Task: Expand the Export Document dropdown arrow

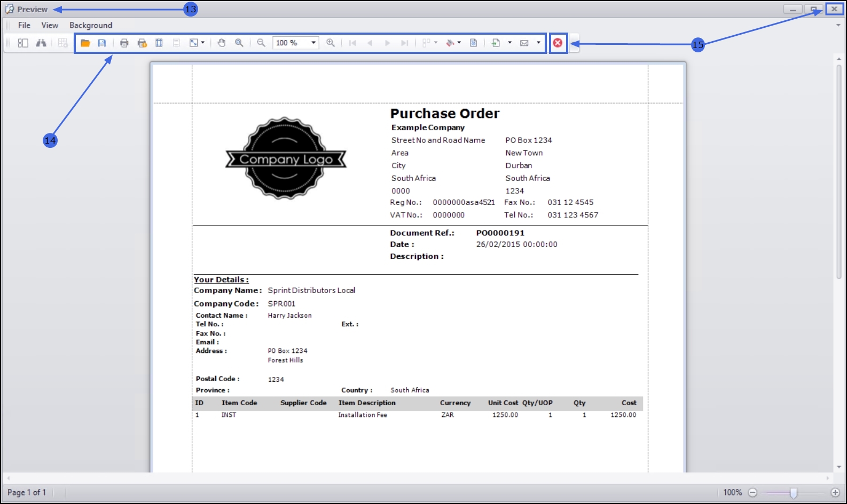Action: click(x=509, y=43)
